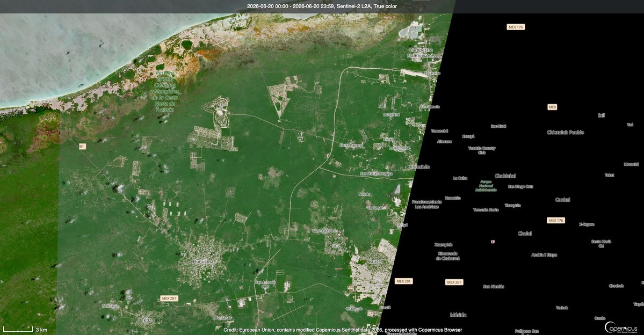Click the Tixcuytún label

[512, 205]
